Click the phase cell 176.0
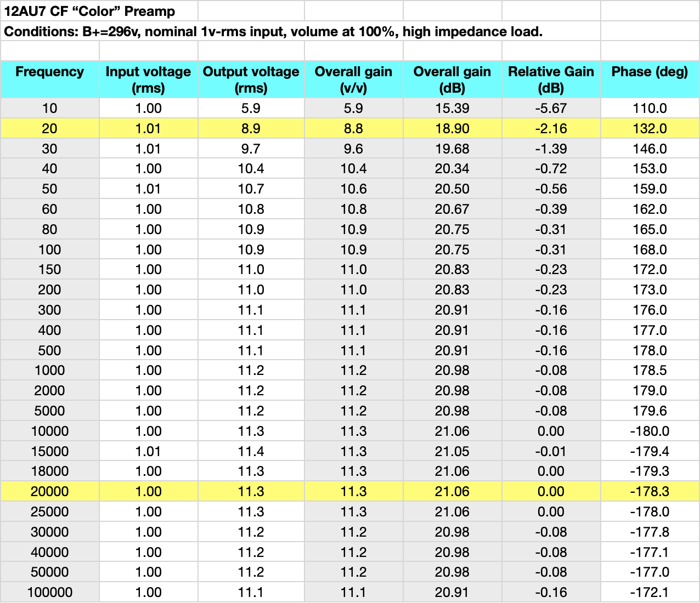This screenshot has height=603, width=700. point(650,310)
